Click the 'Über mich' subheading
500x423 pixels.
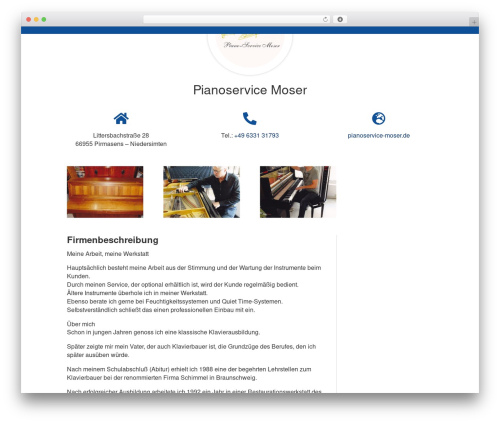[x=81, y=324]
